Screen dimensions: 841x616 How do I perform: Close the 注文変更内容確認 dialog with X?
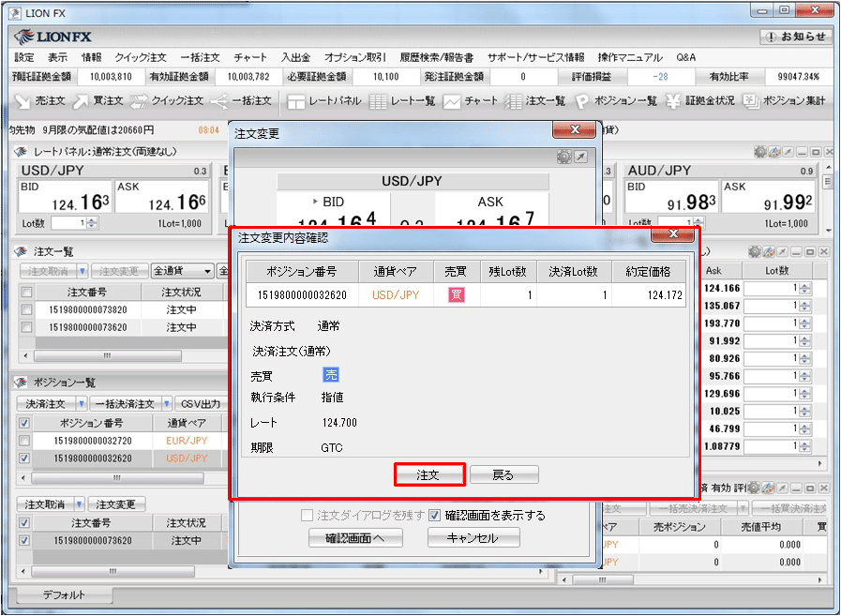coord(674,234)
